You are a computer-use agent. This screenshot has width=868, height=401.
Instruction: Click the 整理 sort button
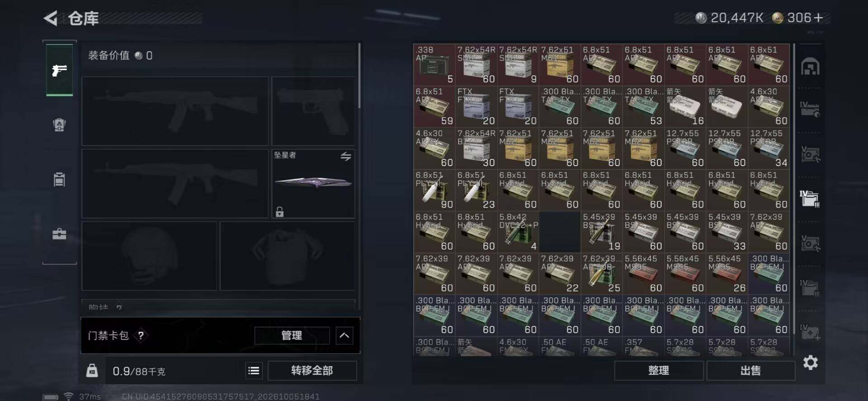point(659,371)
